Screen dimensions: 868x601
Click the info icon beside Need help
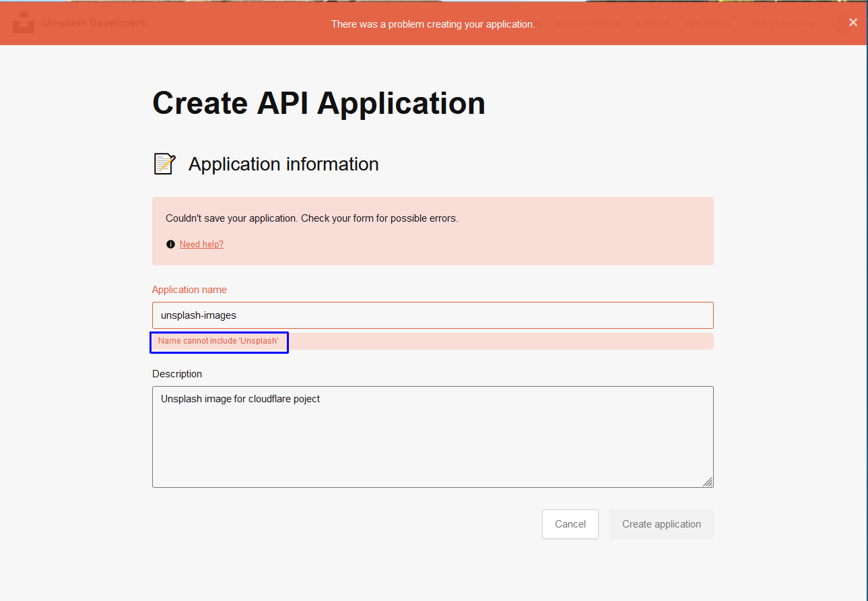click(170, 245)
